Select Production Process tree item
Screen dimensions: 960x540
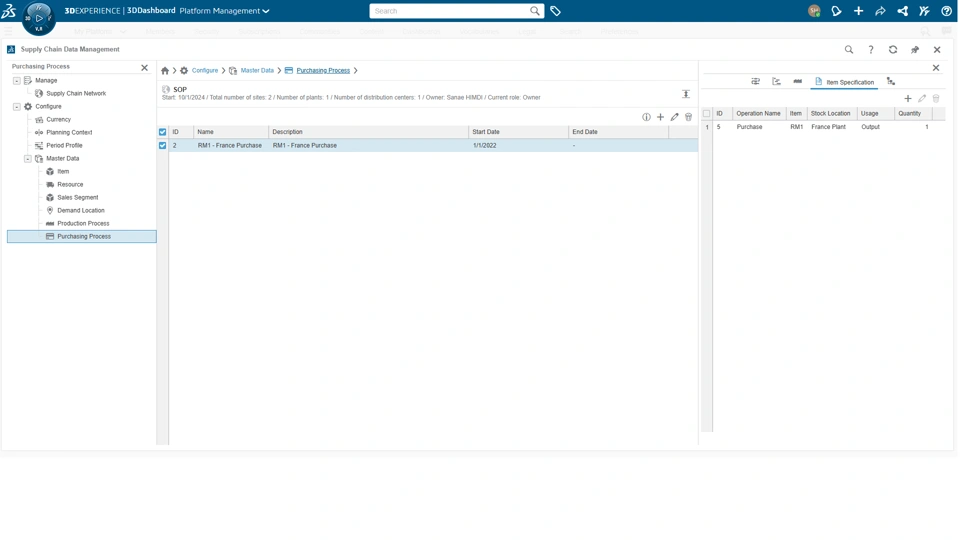(83, 223)
